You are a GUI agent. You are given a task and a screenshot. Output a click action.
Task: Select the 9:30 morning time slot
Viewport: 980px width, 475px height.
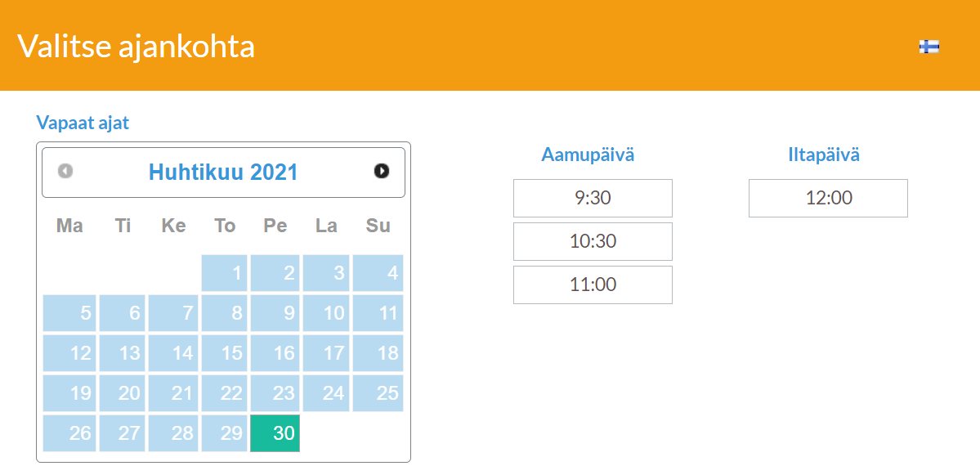click(593, 198)
